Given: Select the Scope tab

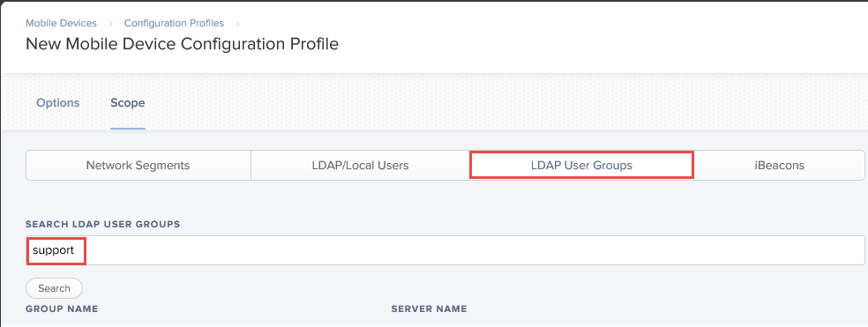Looking at the screenshot, I should [127, 103].
